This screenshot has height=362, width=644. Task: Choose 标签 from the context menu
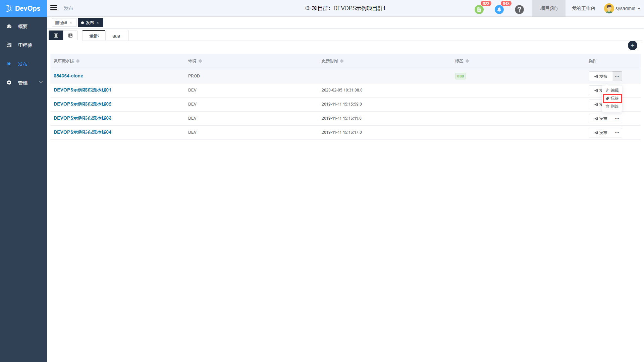[x=612, y=99]
